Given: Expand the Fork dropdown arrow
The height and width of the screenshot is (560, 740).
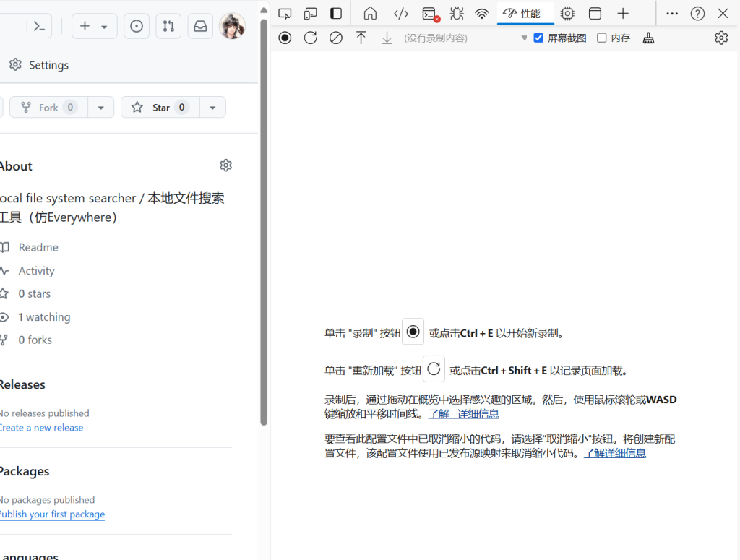Looking at the screenshot, I should 100,108.
